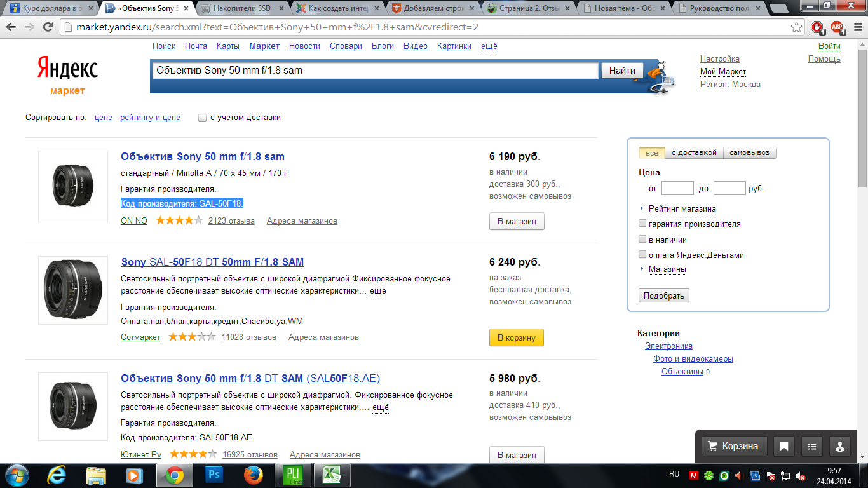The image size is (868, 488).
Task: Open Firefox from the taskbar
Action: click(x=253, y=475)
